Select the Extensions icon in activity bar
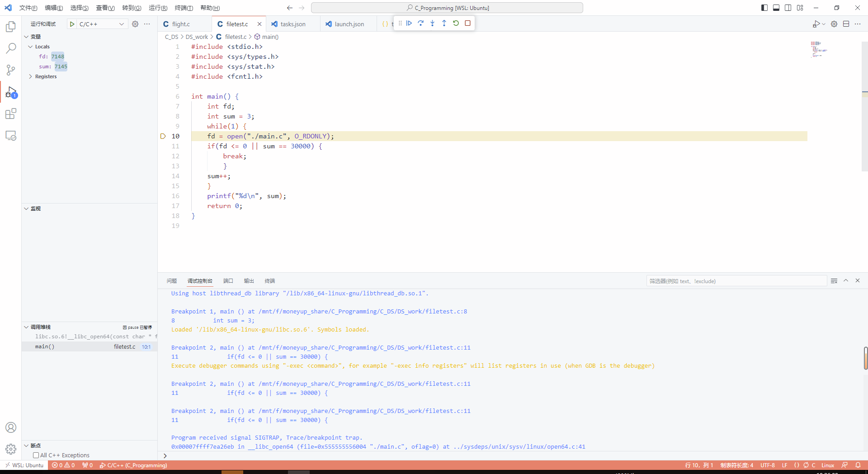868x474 pixels. tap(10, 114)
